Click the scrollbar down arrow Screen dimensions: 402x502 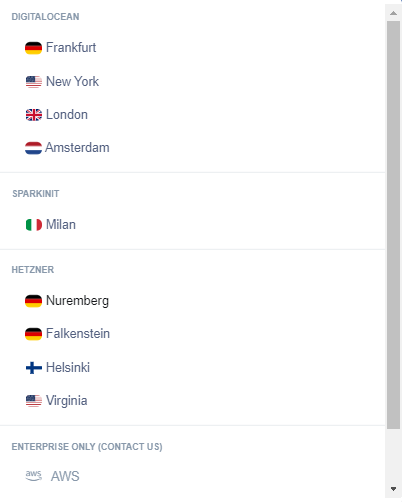[x=393, y=489]
